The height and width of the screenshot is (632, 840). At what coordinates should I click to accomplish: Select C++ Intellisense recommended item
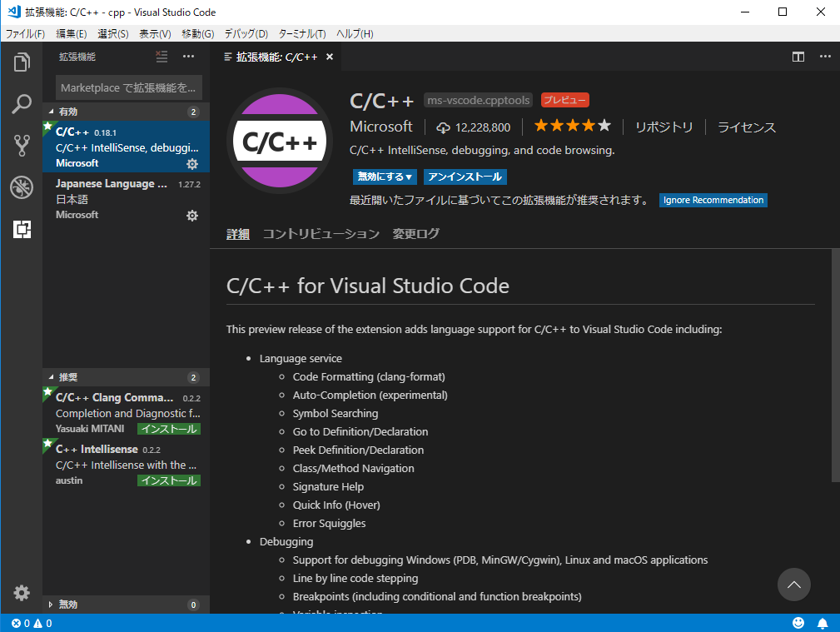[x=126, y=465]
